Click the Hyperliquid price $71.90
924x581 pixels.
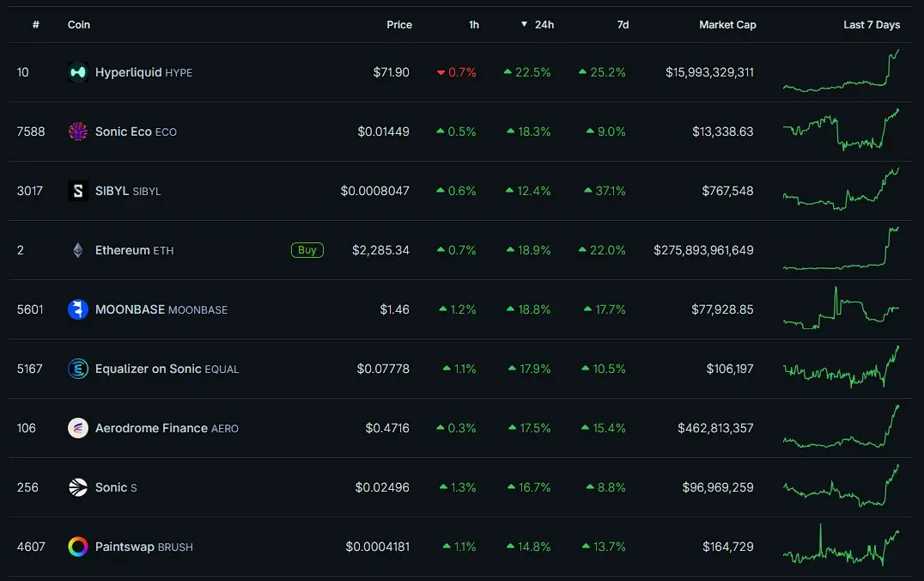[392, 72]
